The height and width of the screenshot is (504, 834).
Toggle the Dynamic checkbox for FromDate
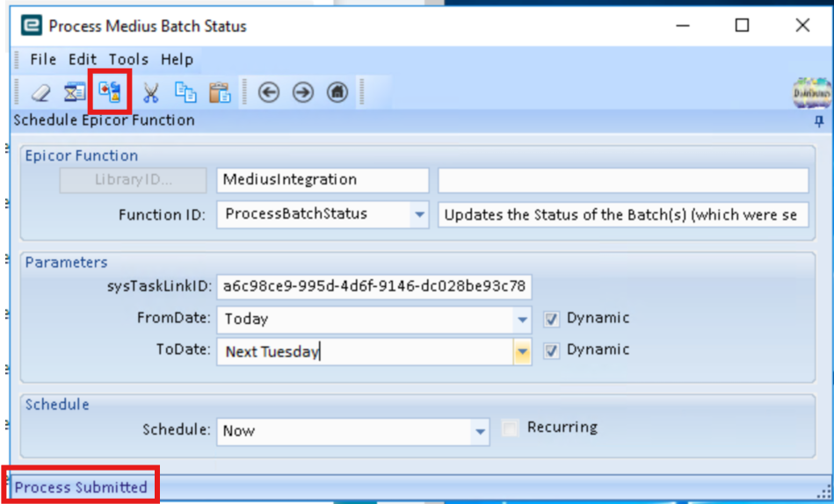pyautogui.click(x=551, y=319)
